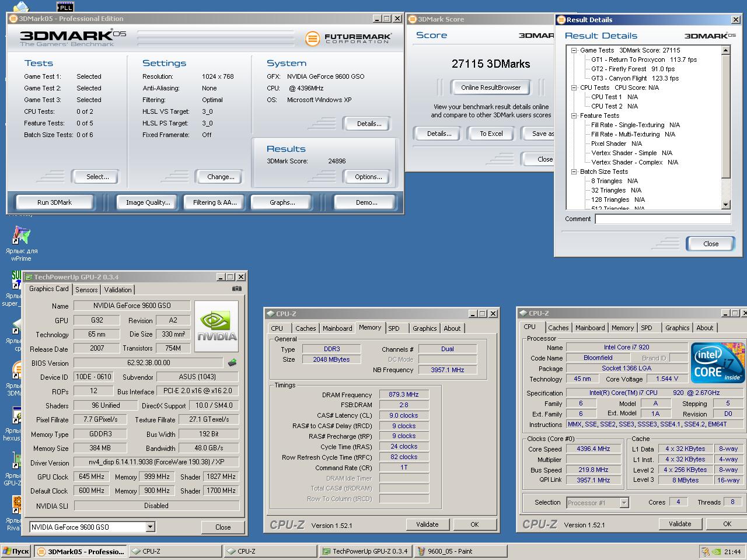This screenshot has width=747, height=560.
Task: Select the Pixel Shader result row
Action: coord(616,143)
